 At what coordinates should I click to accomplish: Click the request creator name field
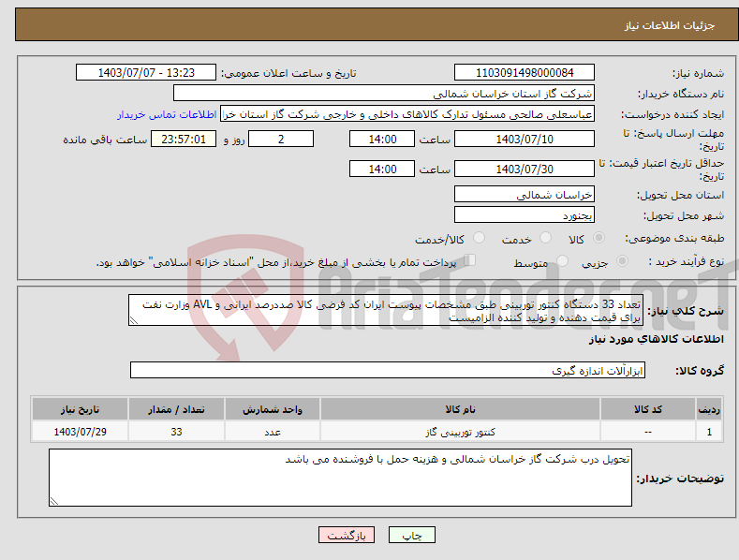[x=407, y=114]
